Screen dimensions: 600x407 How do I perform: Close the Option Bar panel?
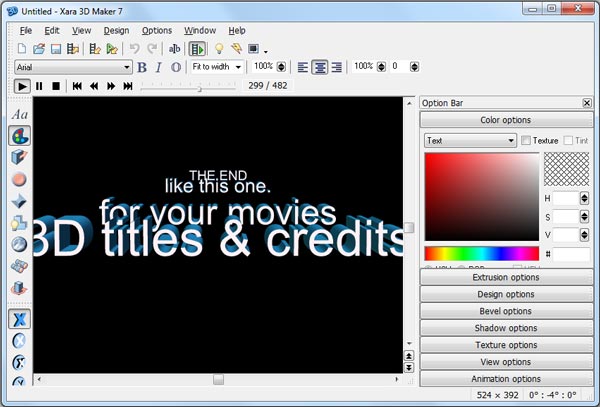click(587, 103)
